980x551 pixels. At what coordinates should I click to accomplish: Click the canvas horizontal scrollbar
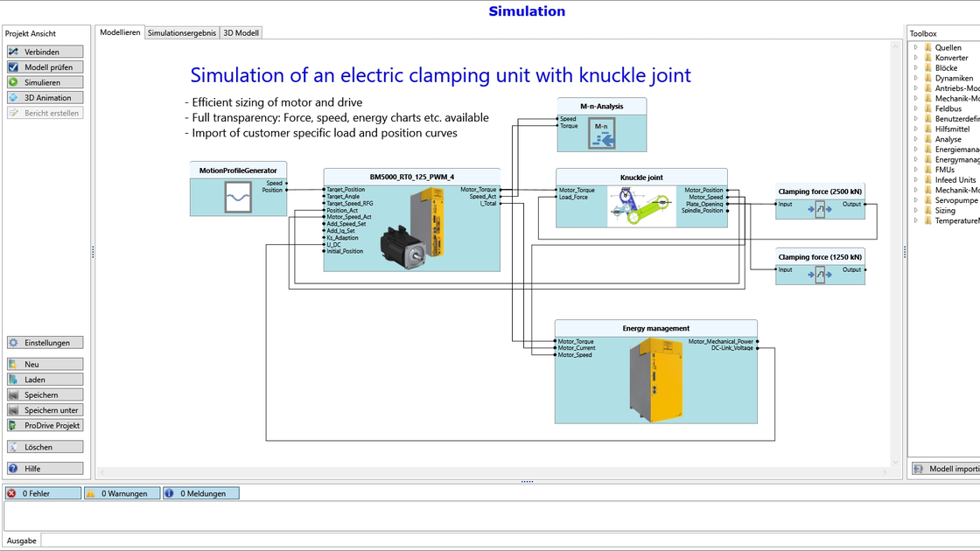493,472
